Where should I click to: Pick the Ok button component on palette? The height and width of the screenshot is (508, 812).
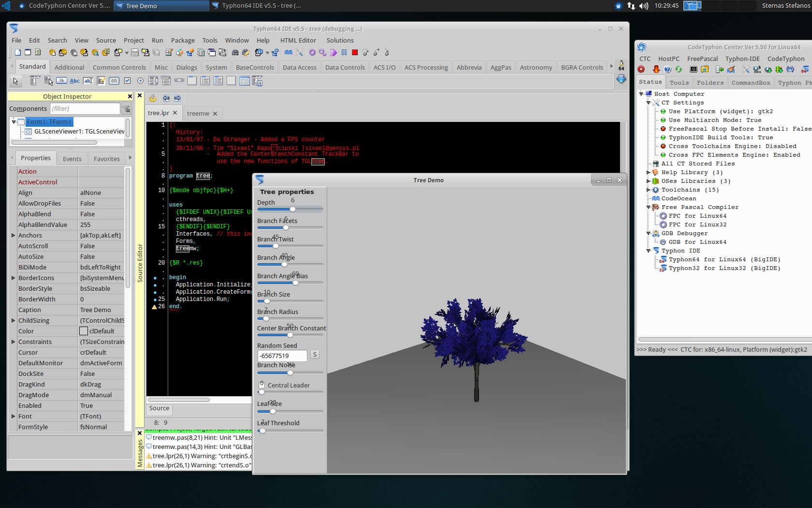pos(61,81)
